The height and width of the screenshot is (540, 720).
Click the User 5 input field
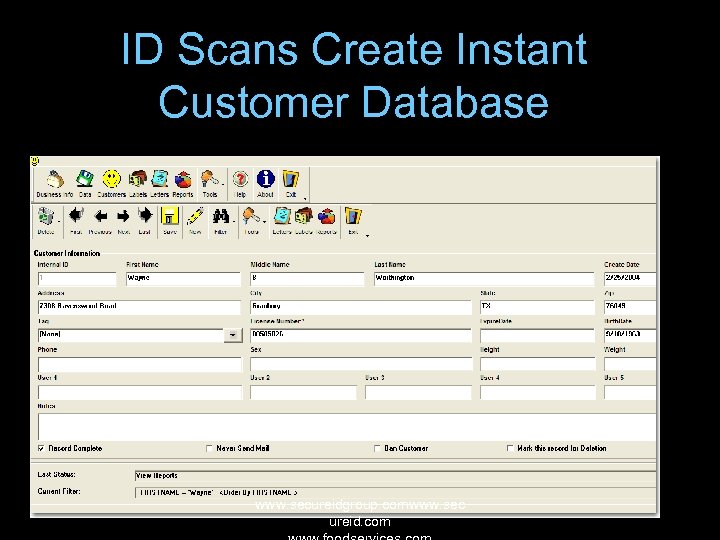[x=630, y=392]
